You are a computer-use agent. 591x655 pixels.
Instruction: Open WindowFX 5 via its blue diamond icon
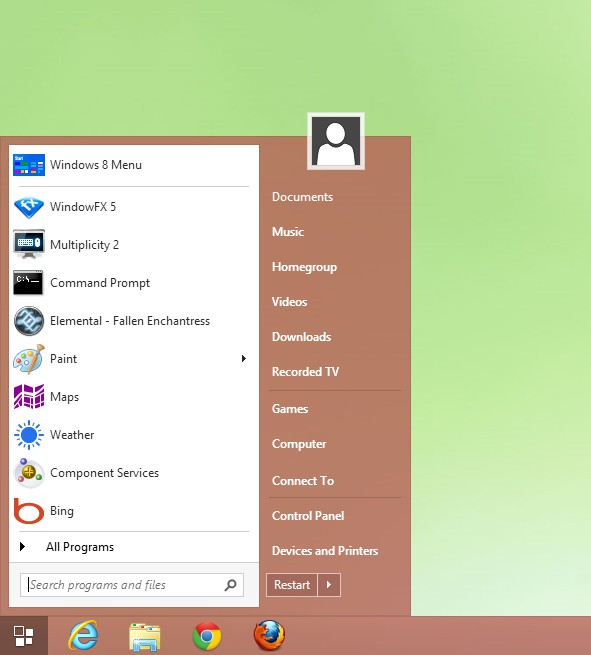click(29, 207)
